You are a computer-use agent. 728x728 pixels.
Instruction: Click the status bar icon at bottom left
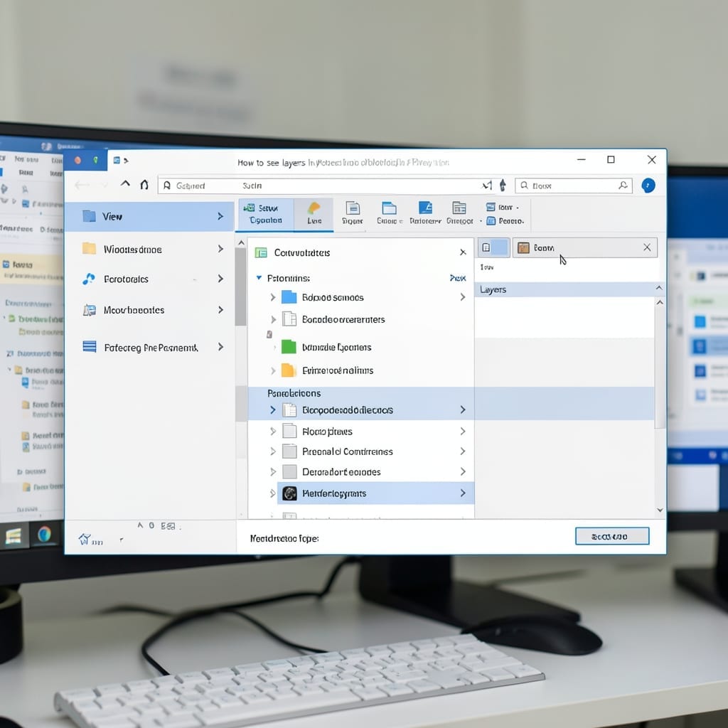(x=85, y=539)
